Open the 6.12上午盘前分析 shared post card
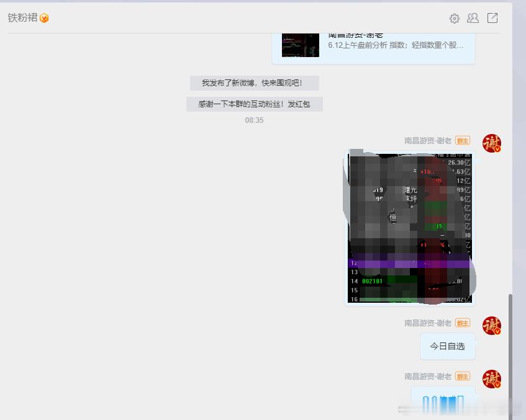The height and width of the screenshot is (420, 526). [x=373, y=48]
